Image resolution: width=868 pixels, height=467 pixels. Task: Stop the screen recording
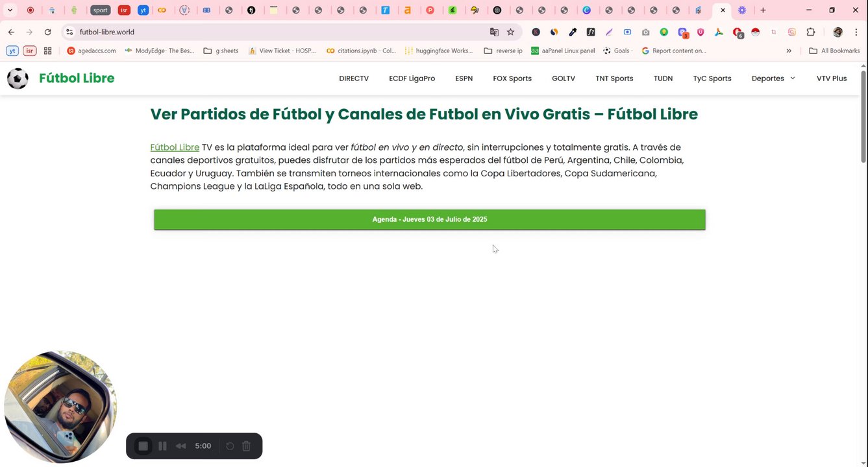tap(143, 446)
